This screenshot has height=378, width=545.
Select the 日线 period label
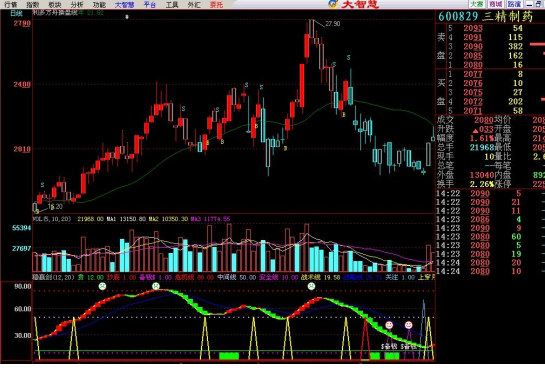tap(16, 14)
